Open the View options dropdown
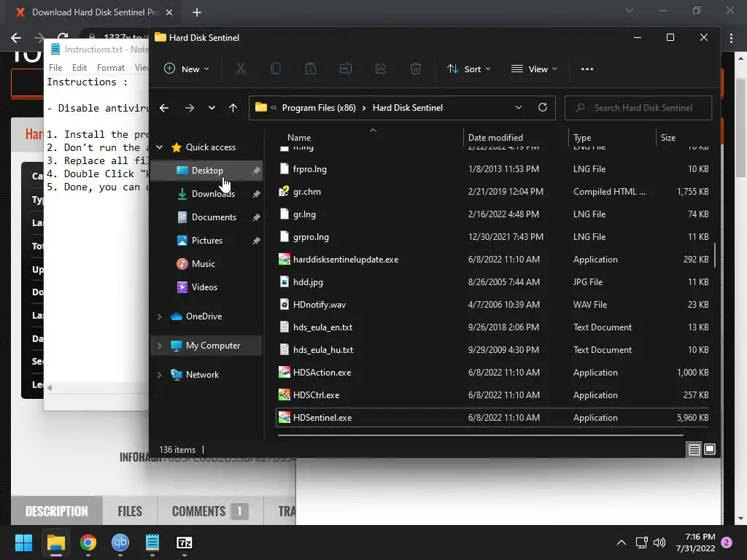 tap(533, 69)
